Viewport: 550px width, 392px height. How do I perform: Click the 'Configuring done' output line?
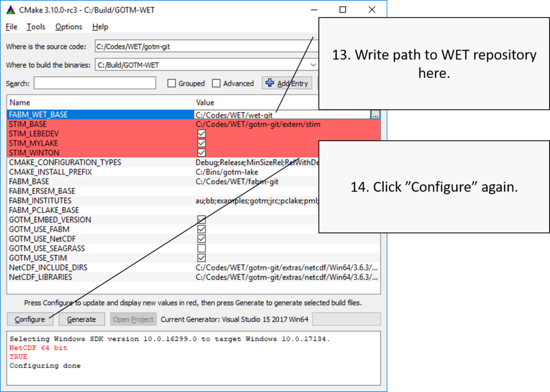(x=45, y=366)
